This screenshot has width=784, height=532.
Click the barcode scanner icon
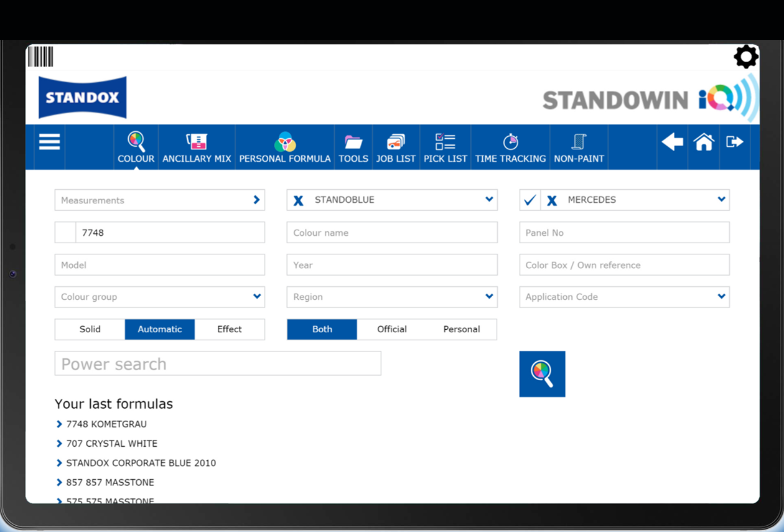pyautogui.click(x=40, y=57)
